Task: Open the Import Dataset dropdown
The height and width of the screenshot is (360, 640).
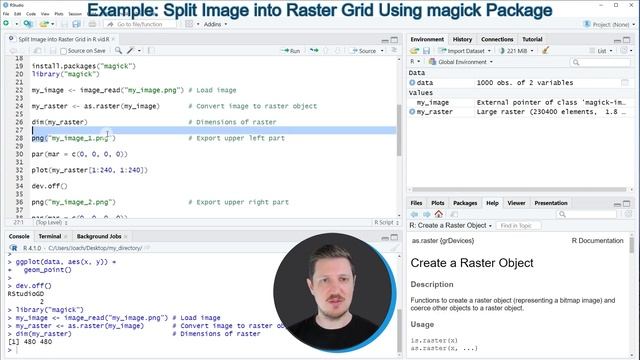Action: click(464, 51)
